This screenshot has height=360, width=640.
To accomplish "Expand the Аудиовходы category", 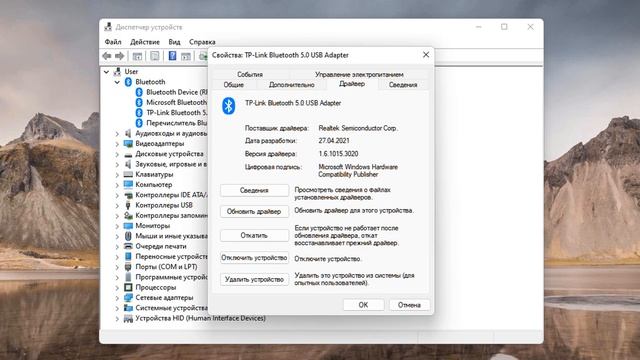I will 117,133.
